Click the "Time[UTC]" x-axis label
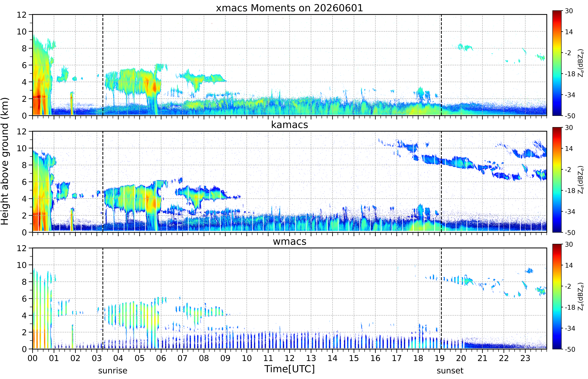This screenshot has height=379, width=588. [x=289, y=369]
